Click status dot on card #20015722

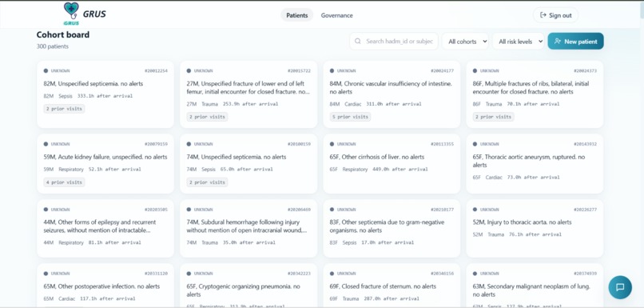tap(189, 70)
